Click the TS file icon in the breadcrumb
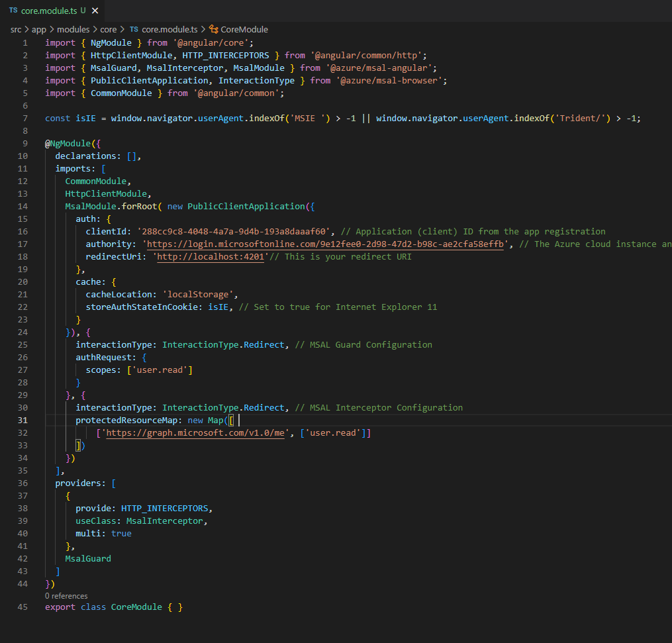The image size is (672, 643). pyautogui.click(x=134, y=29)
